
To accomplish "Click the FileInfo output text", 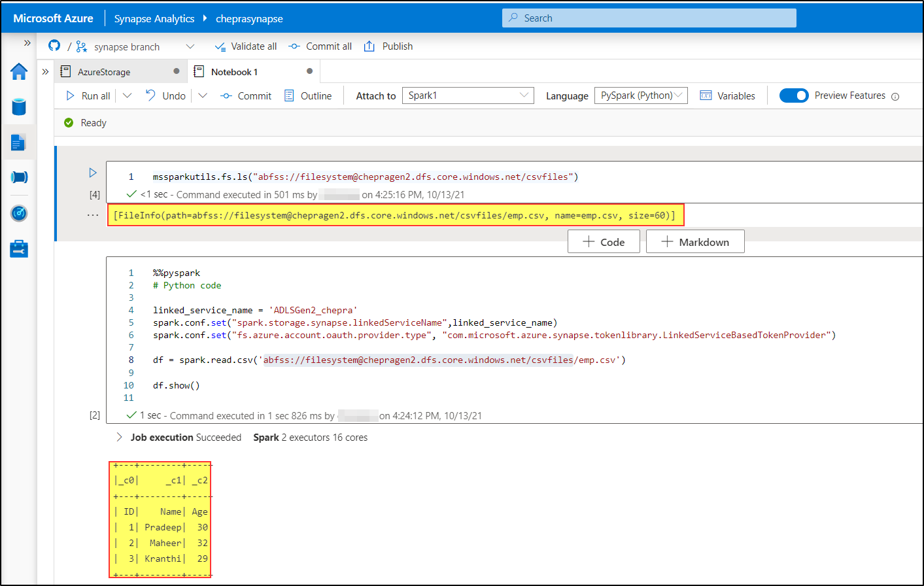I will coord(394,215).
